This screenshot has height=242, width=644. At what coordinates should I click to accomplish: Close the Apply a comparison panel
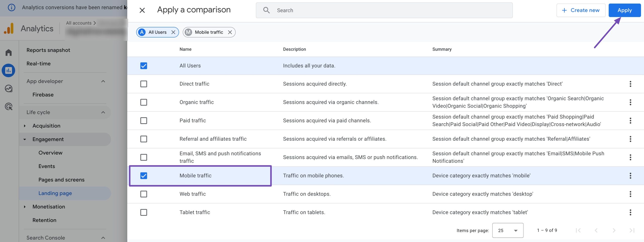click(142, 10)
